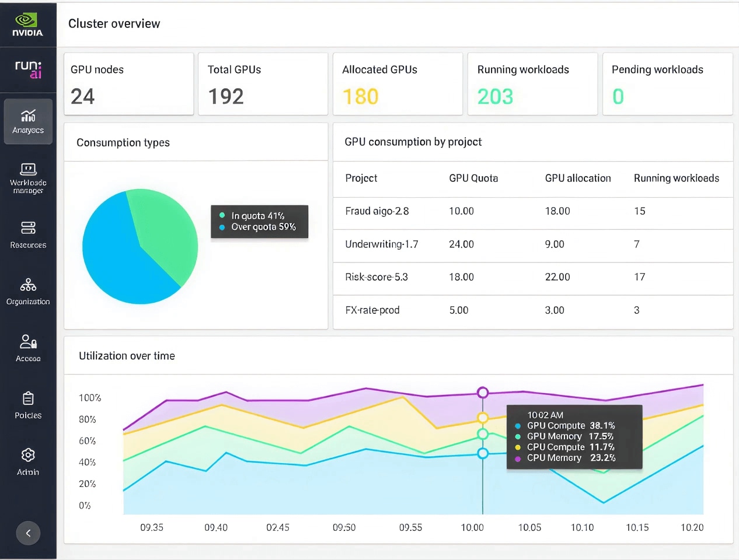Click the Pending workloads card
The image size is (739, 560).
667,84
